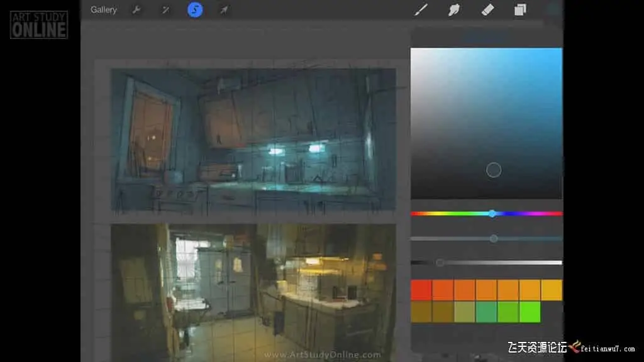Activate the Transform arrow tool
Image resolution: width=644 pixels, height=362 pixels.
225,10
